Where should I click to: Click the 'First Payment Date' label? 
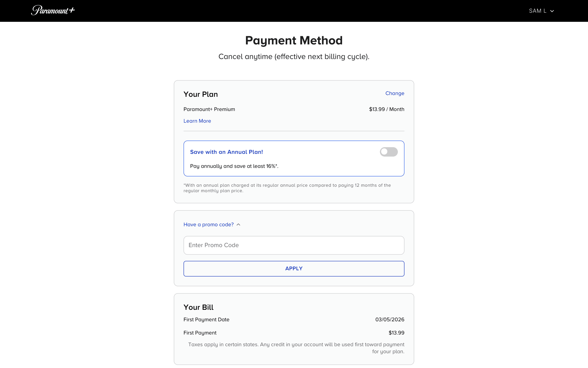point(206,320)
